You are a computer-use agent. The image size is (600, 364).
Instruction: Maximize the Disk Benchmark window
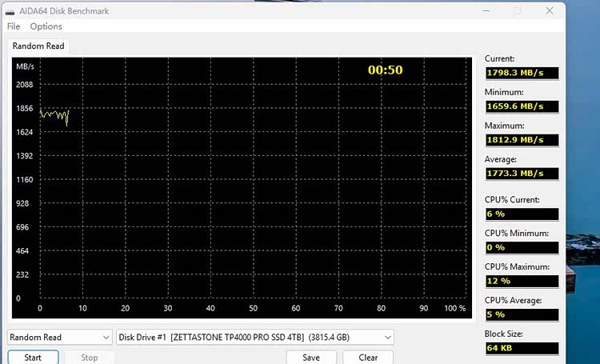click(518, 11)
